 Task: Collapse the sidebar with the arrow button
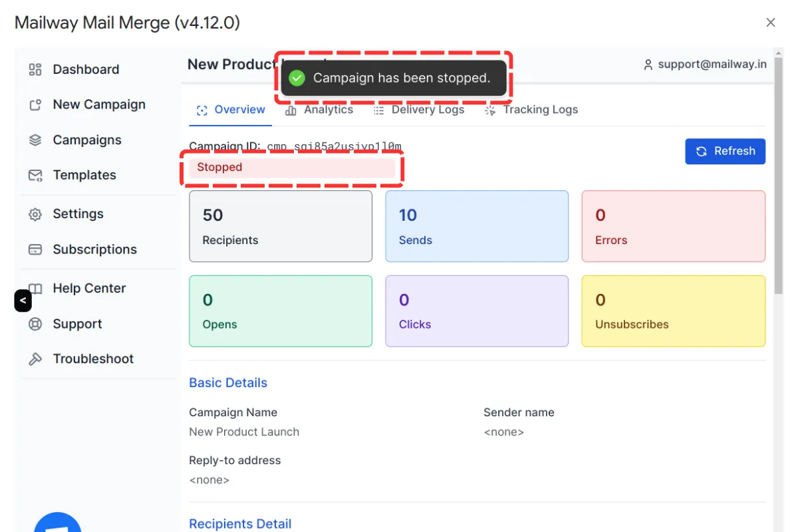tap(23, 301)
